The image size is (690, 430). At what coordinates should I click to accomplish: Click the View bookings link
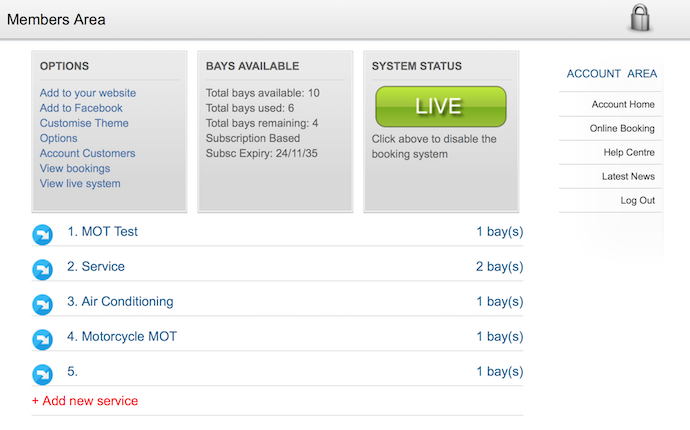click(x=75, y=168)
